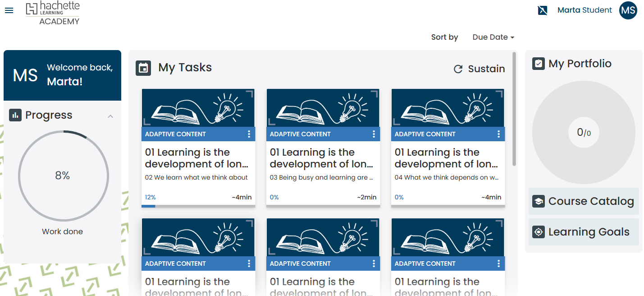
Task: Click the crossed-out A icon beside Marta Student
Action: [x=543, y=10]
